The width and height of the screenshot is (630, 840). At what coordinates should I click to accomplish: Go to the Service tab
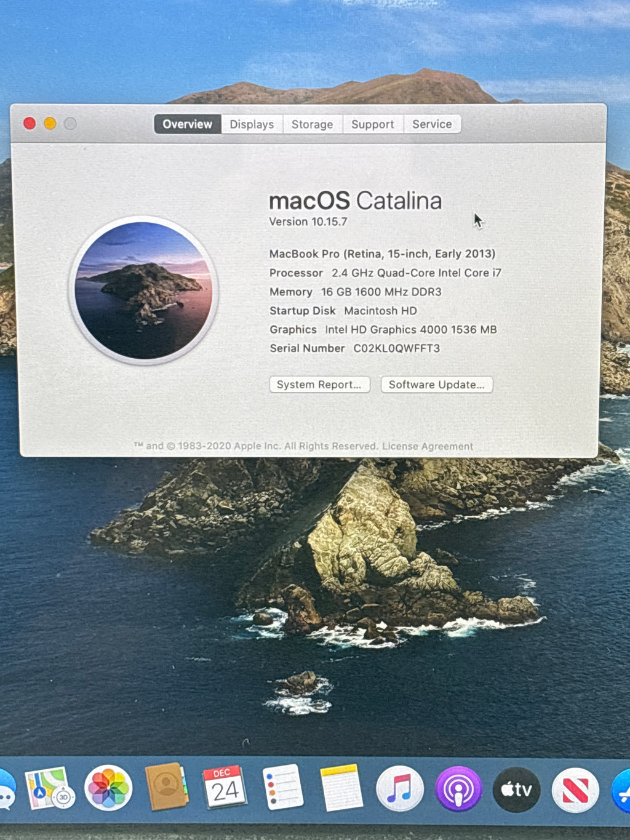tap(432, 124)
